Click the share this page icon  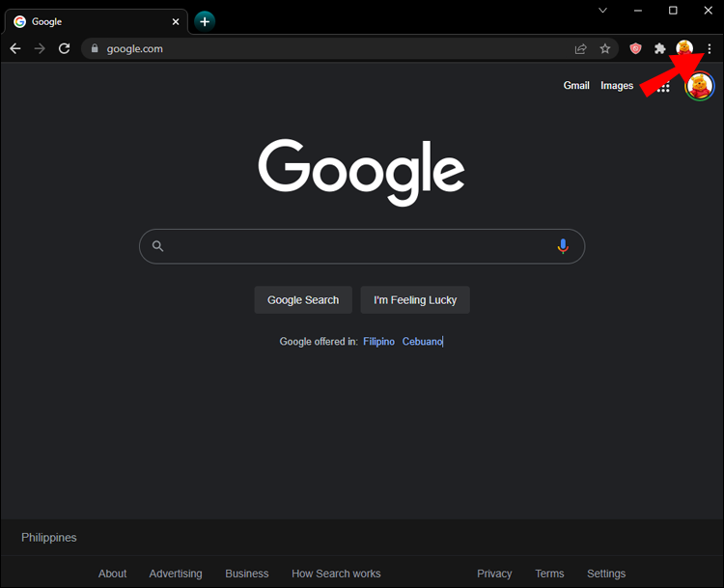580,48
